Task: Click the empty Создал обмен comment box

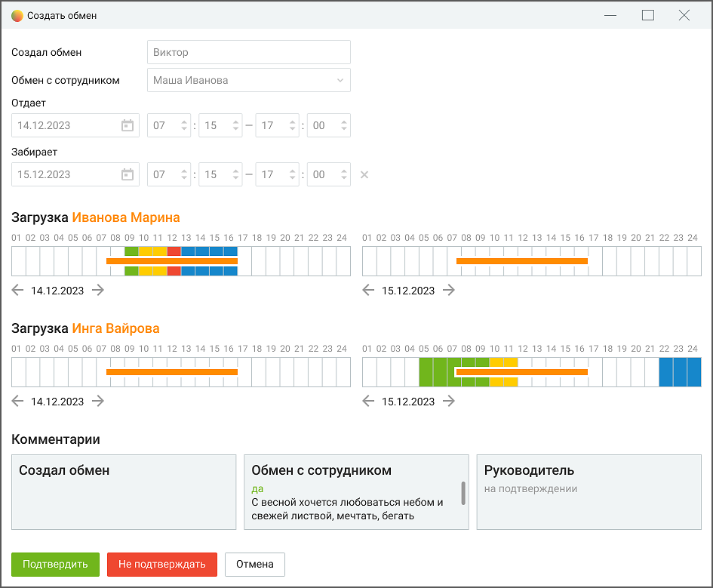Action: click(x=124, y=492)
